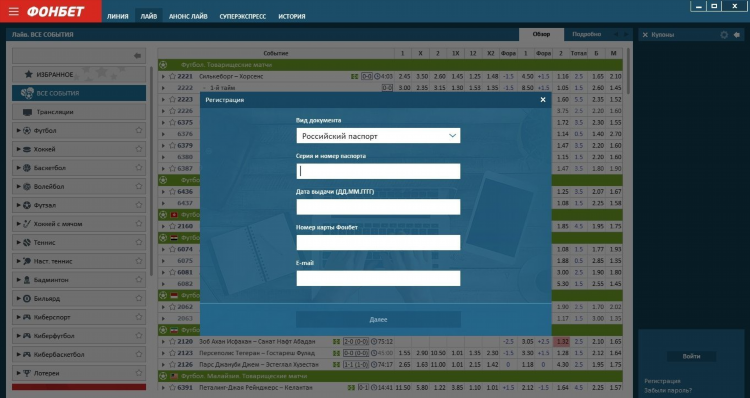Close the Регистрация dialog with X
The height and width of the screenshot is (398, 750).
pos(543,100)
